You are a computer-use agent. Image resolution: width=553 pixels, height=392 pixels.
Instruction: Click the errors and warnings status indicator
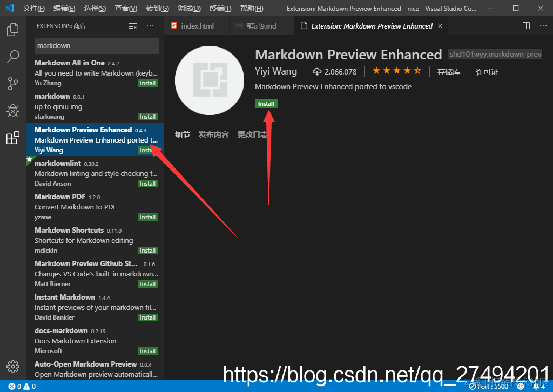click(22, 387)
